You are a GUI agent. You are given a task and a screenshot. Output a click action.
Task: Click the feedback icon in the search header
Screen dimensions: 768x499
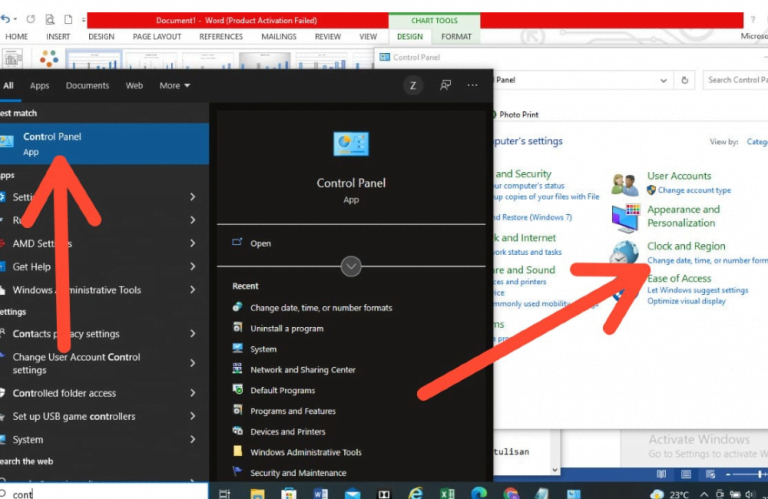click(445, 85)
